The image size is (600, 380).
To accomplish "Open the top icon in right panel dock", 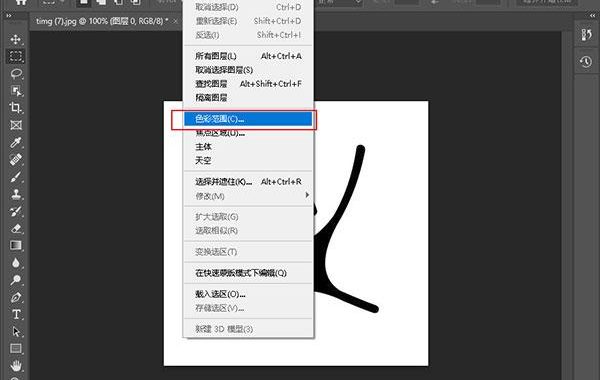I will pos(586,35).
